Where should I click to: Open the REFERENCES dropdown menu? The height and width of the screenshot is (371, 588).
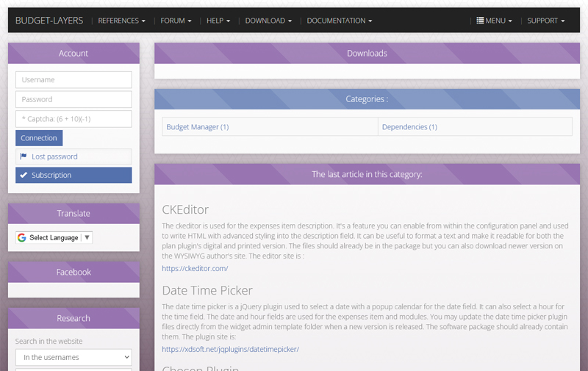point(121,21)
